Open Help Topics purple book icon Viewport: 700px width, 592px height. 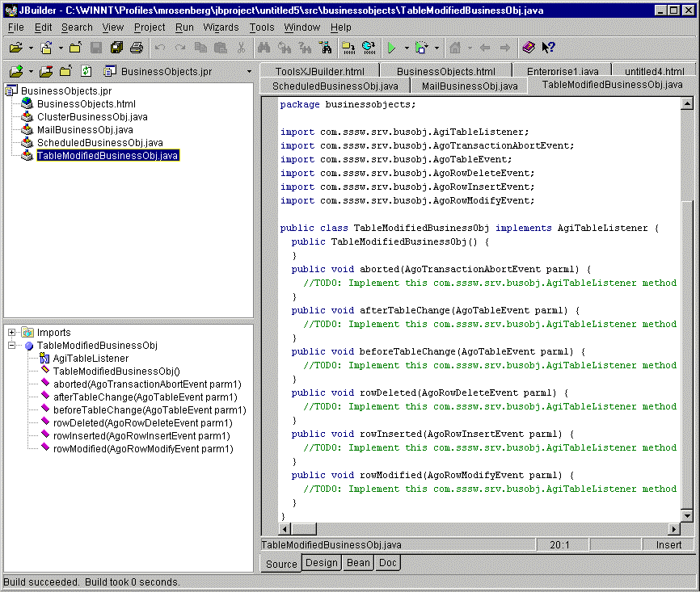(529, 48)
